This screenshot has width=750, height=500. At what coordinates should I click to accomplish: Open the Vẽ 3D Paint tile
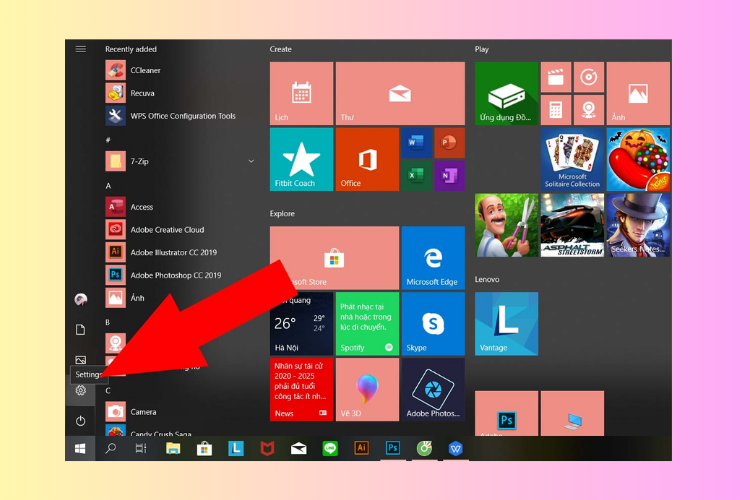pyautogui.click(x=367, y=389)
